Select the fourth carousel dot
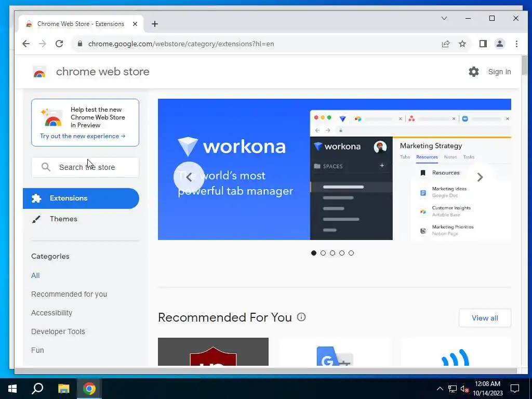Screen dimensions: 532x399 [342, 253]
